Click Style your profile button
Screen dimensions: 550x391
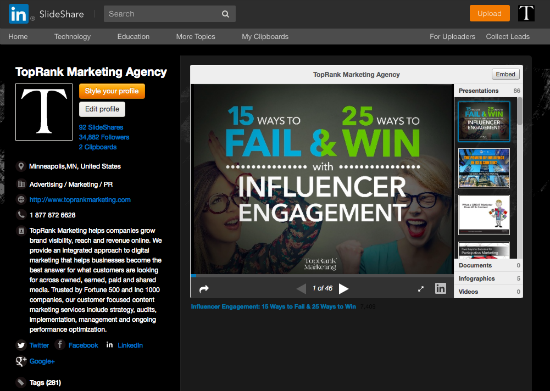pyautogui.click(x=112, y=91)
